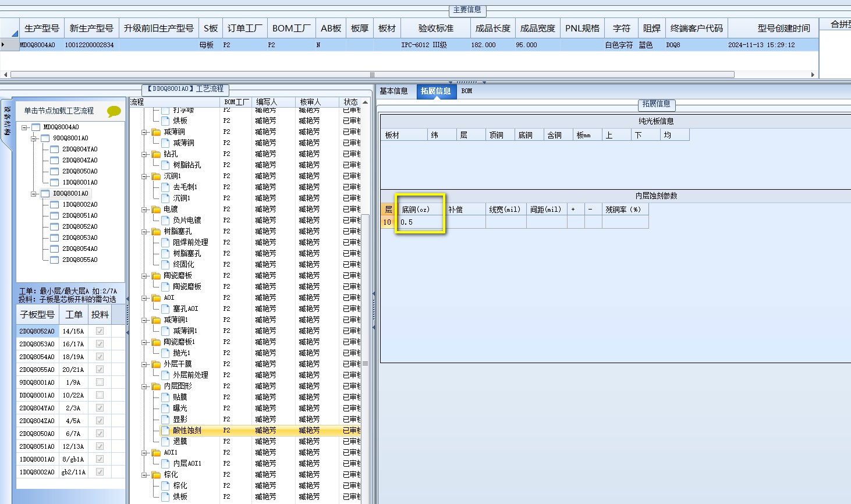Toggle 投料 checkbox for 2DOQ8052A0
The image size is (851, 504).
100,331
